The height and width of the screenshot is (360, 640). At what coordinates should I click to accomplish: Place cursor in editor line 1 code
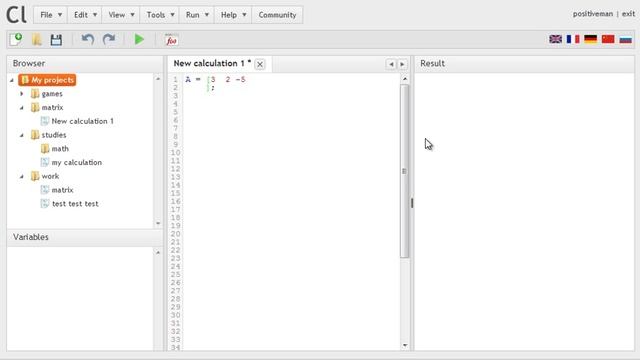click(x=215, y=80)
